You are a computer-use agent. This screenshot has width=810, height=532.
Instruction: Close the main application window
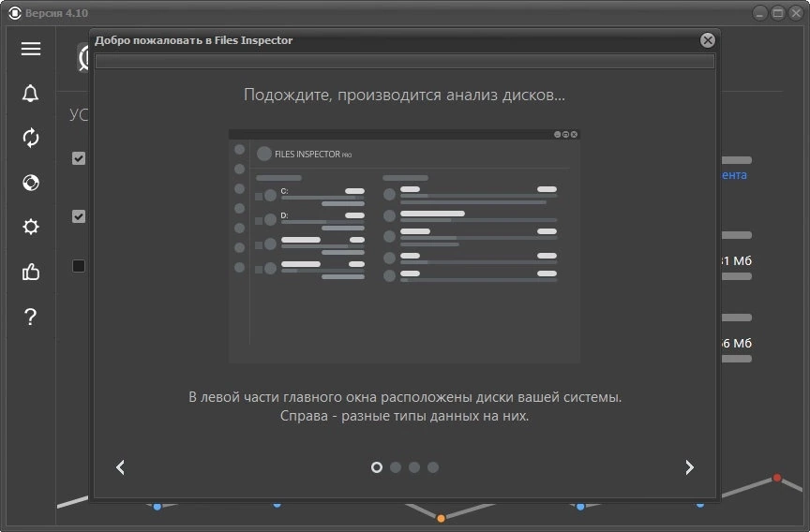(x=796, y=13)
